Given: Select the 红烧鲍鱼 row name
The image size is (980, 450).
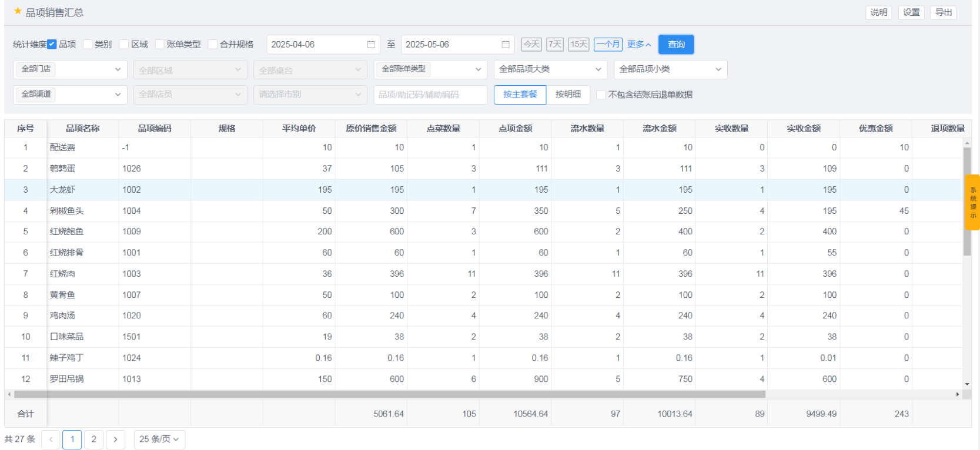Looking at the screenshot, I should coord(66,231).
